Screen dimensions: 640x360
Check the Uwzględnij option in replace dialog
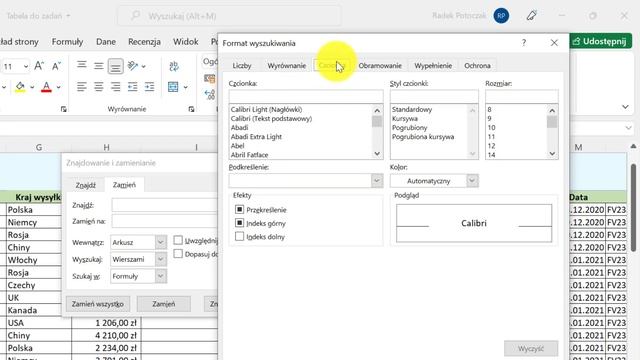click(x=178, y=240)
